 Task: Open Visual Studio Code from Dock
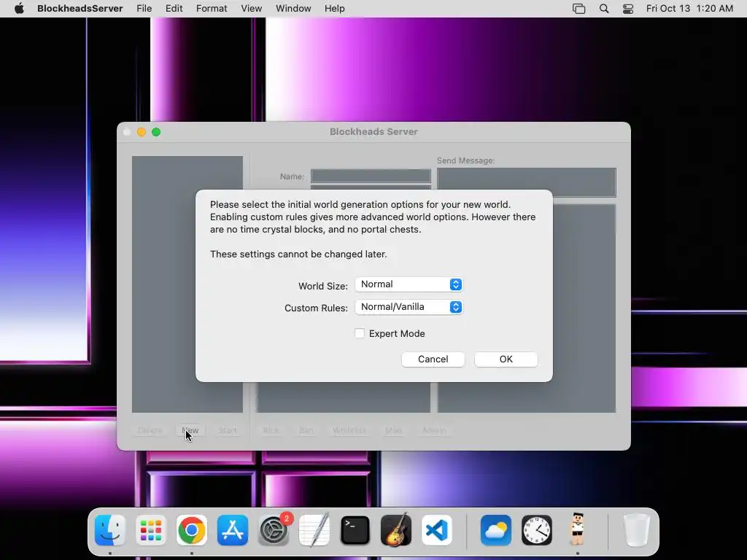pos(436,530)
